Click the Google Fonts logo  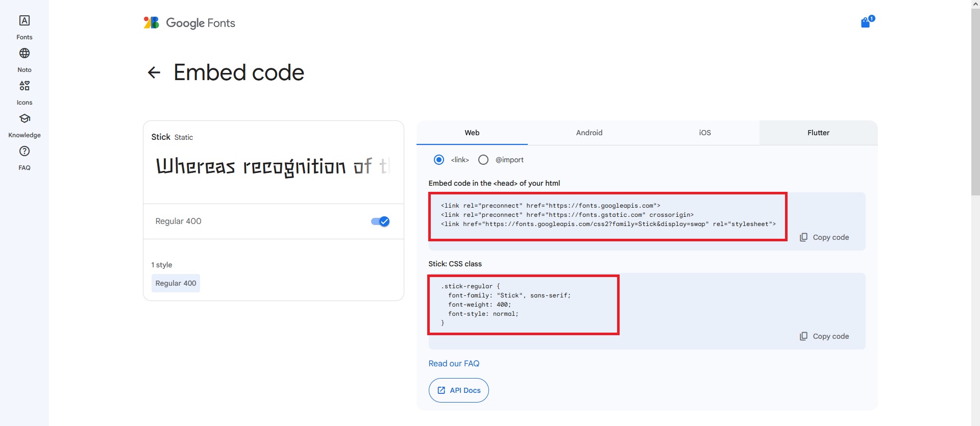coord(189,23)
